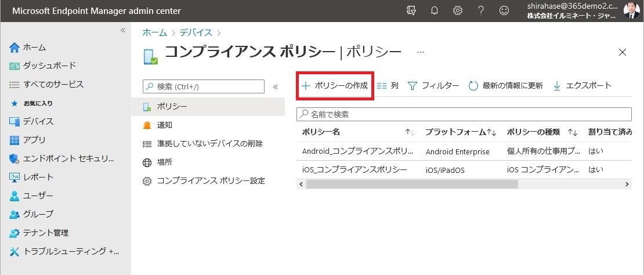Click the table scrollbar right arrow
The image size is (644, 275).
click(x=627, y=184)
